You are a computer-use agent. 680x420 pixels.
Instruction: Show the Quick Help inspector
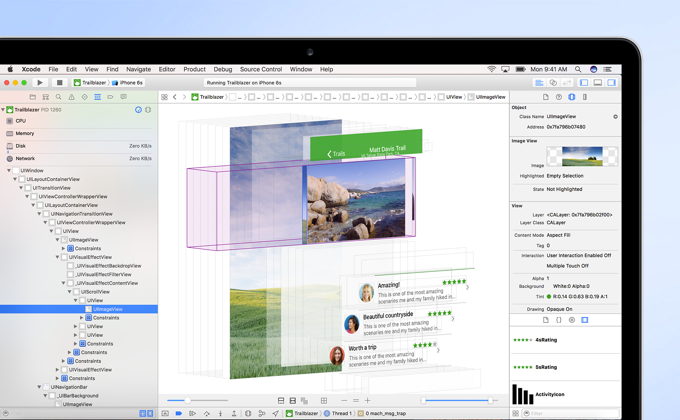point(559,97)
